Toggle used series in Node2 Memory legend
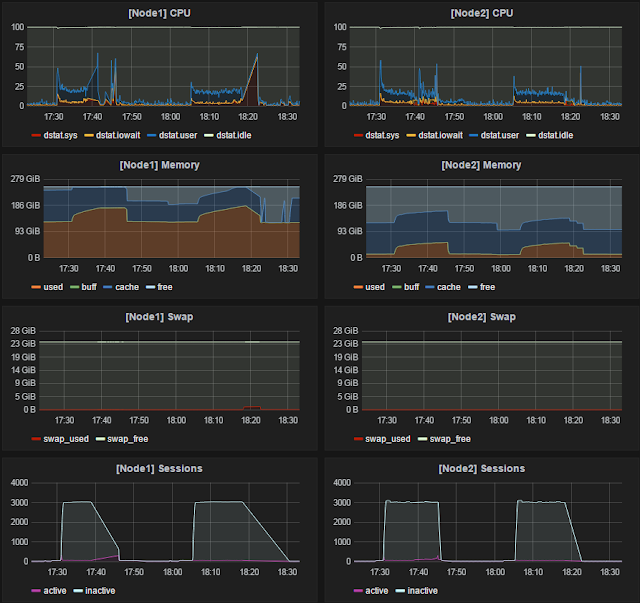This screenshot has height=603, width=640. coord(369,287)
